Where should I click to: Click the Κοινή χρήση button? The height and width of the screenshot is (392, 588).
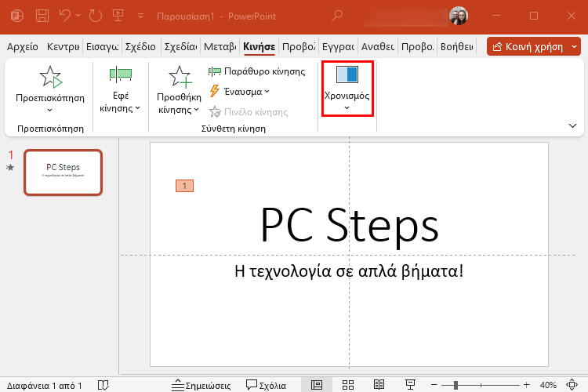(528, 46)
